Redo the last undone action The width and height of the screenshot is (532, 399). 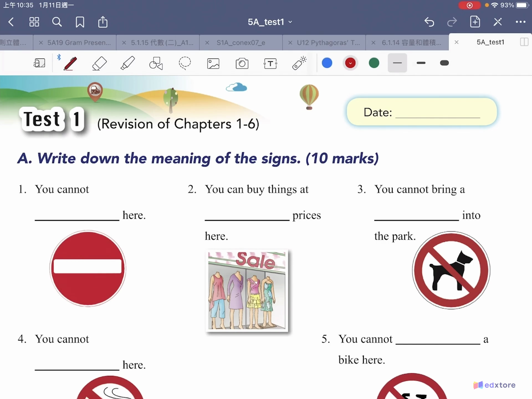[x=452, y=22]
